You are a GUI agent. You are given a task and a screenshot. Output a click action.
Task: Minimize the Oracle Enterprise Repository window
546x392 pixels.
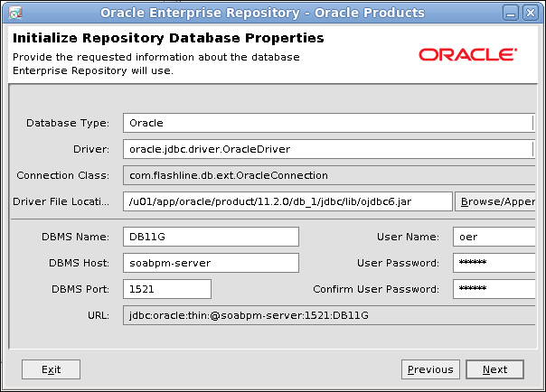point(511,14)
